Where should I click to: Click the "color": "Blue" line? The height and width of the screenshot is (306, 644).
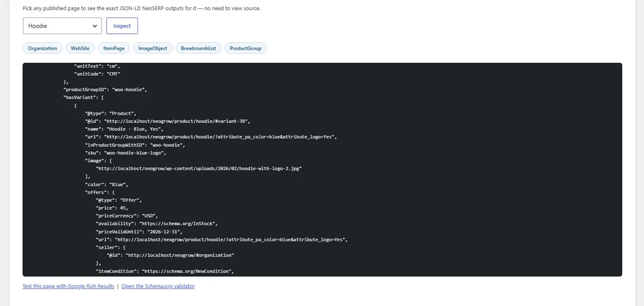[107, 184]
